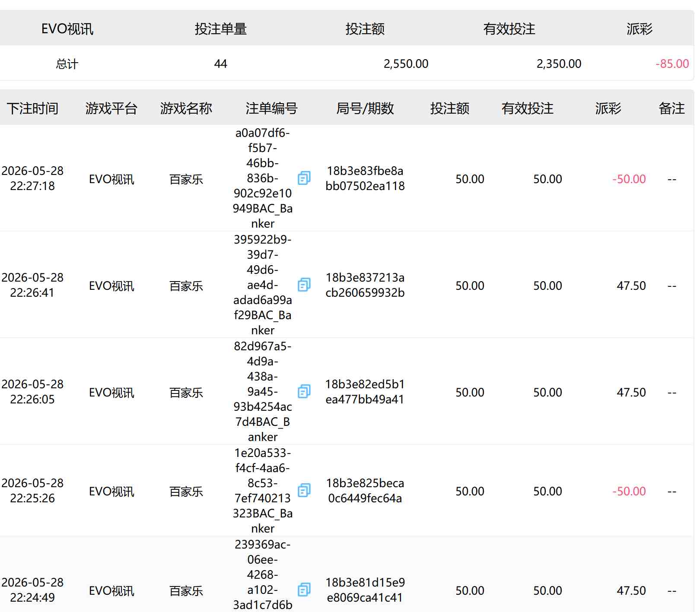Click bet ID text 82d967a5-4d9a-438a
Image resolution: width=700 pixels, height=612 pixels.
click(263, 392)
